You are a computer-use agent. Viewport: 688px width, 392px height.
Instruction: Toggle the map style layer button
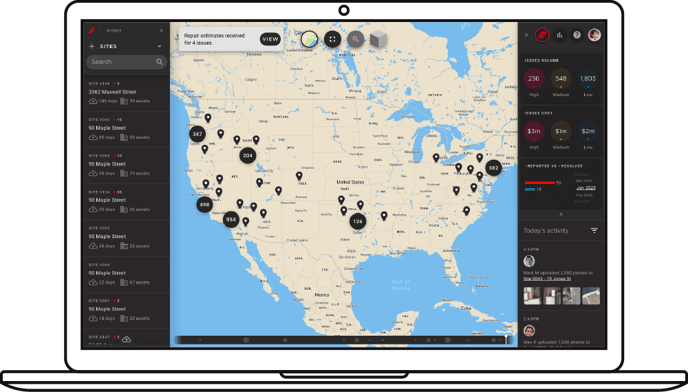(309, 40)
